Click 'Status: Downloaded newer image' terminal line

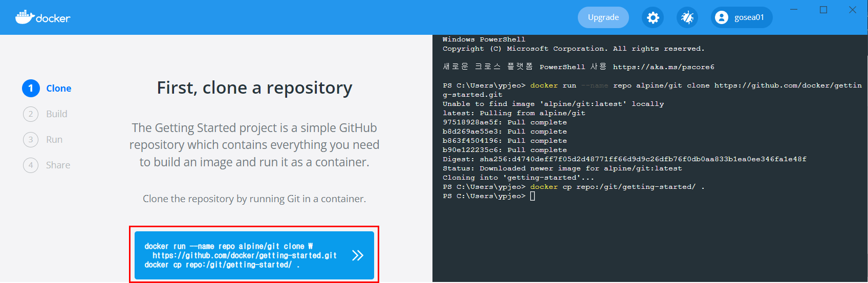pos(562,168)
